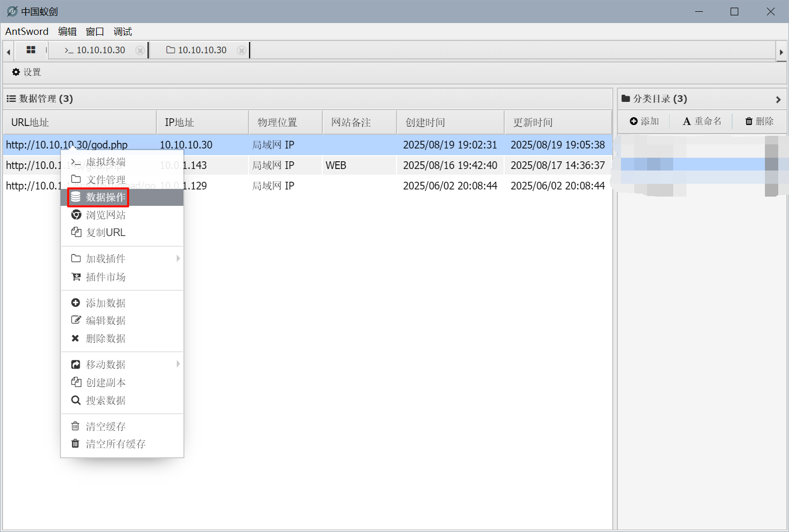Click the Chrome icon beside 浏览网站
The width and height of the screenshot is (789, 532).
click(x=76, y=215)
